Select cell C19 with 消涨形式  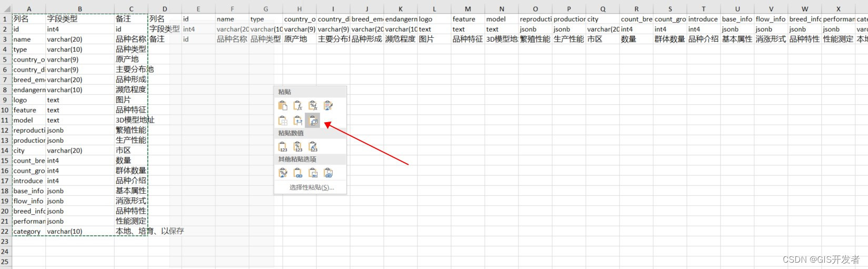pyautogui.click(x=131, y=201)
